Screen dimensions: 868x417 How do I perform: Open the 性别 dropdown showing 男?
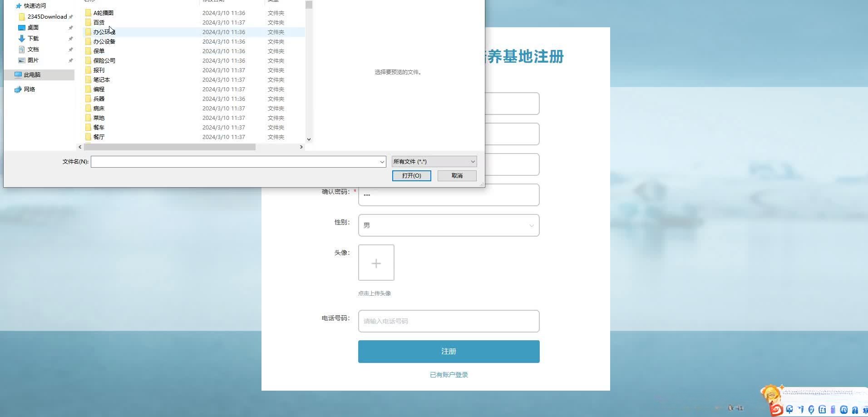tap(448, 225)
